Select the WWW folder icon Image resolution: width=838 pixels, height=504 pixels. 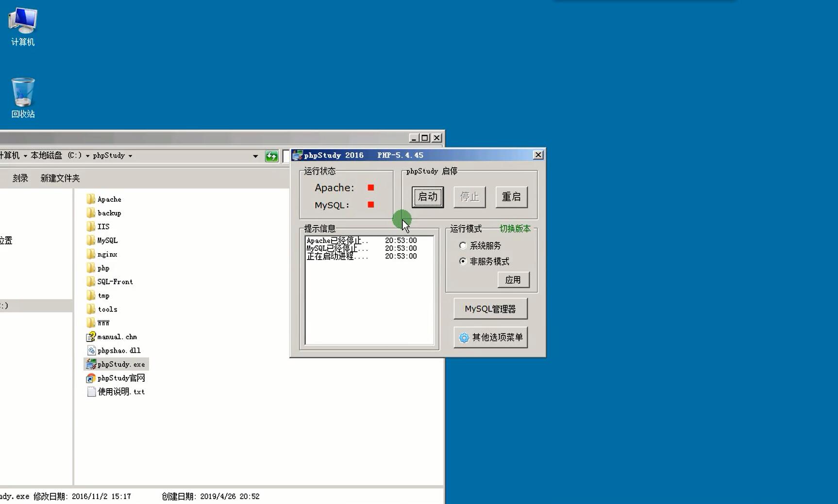tap(91, 323)
